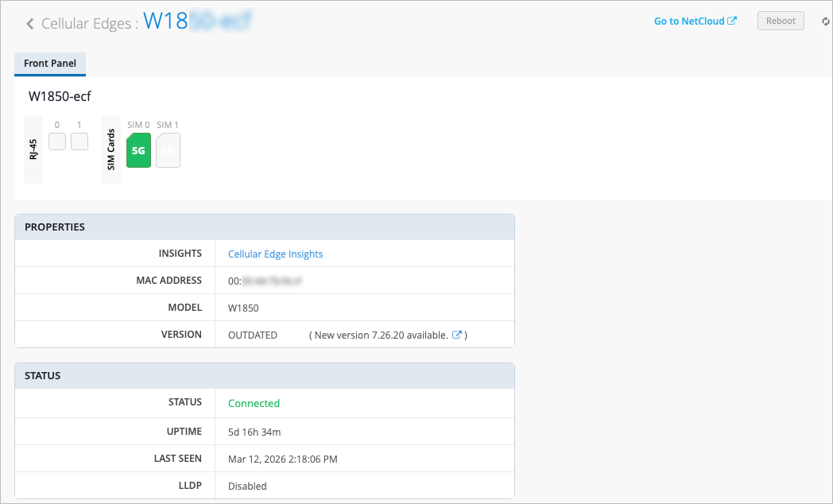The image size is (833, 504).
Task: Go back using the left chevron arrow
Action: pos(30,23)
